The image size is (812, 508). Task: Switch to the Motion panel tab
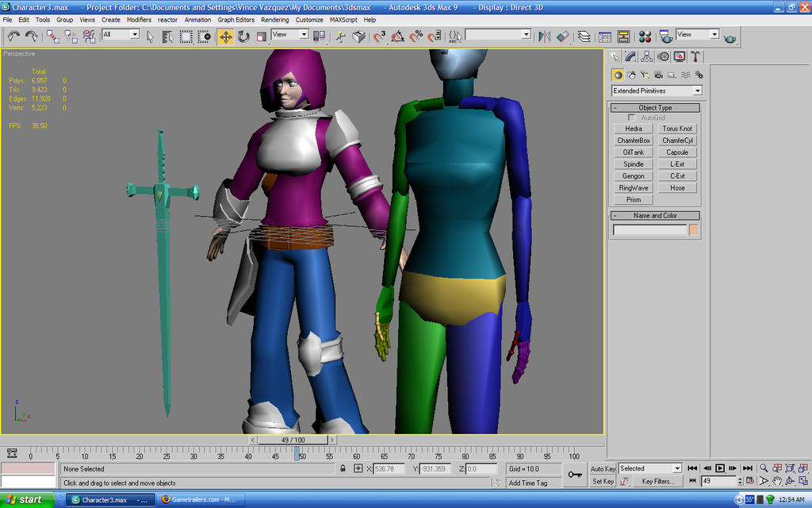[x=664, y=56]
